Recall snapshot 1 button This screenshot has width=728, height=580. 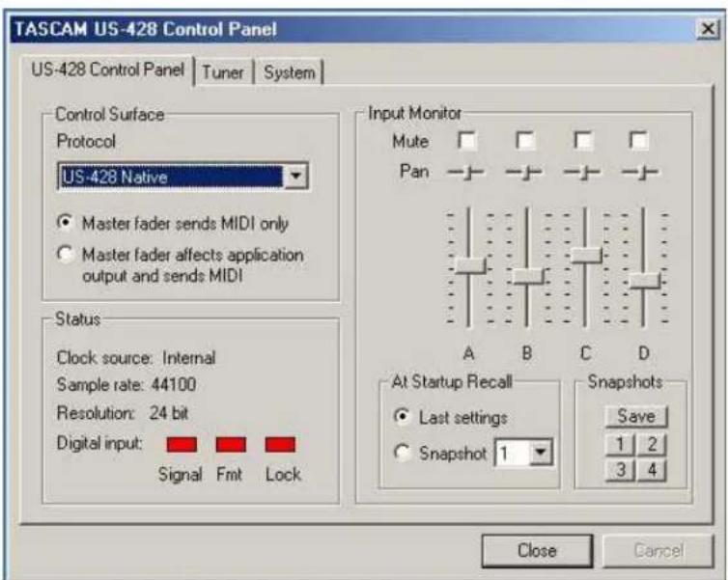tap(620, 445)
